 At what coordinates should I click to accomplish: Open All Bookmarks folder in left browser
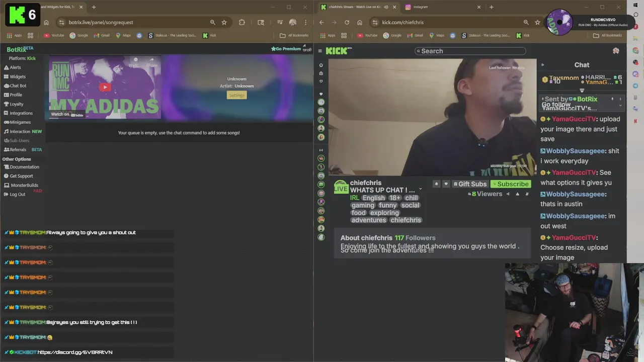(294, 35)
